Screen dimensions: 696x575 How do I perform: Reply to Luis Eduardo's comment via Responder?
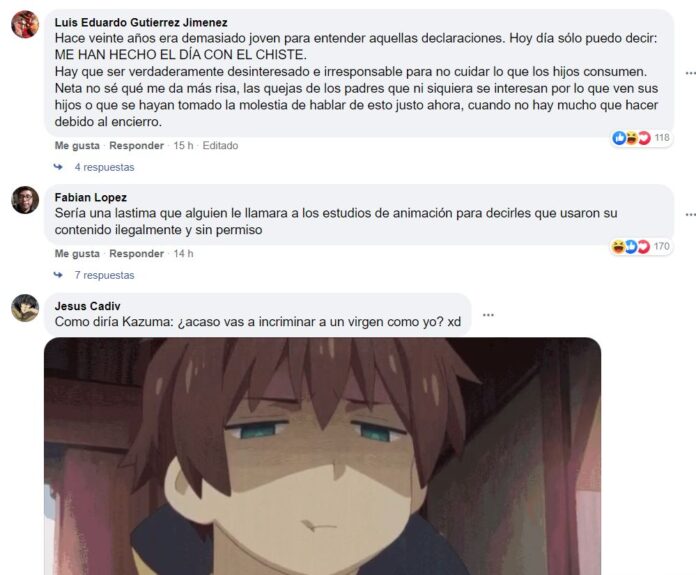(x=137, y=146)
